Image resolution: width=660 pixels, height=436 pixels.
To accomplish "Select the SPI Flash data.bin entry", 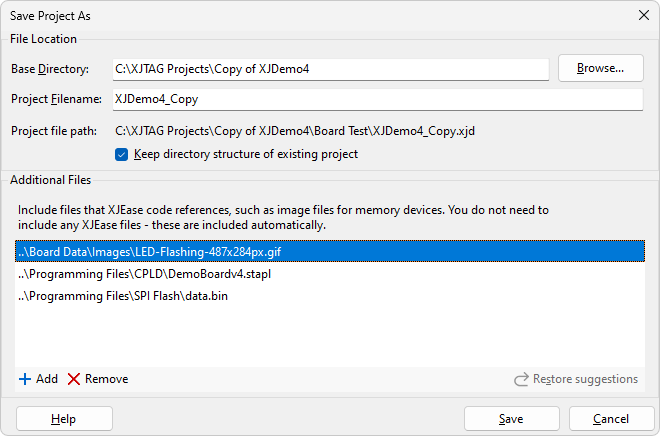I will tap(132, 296).
